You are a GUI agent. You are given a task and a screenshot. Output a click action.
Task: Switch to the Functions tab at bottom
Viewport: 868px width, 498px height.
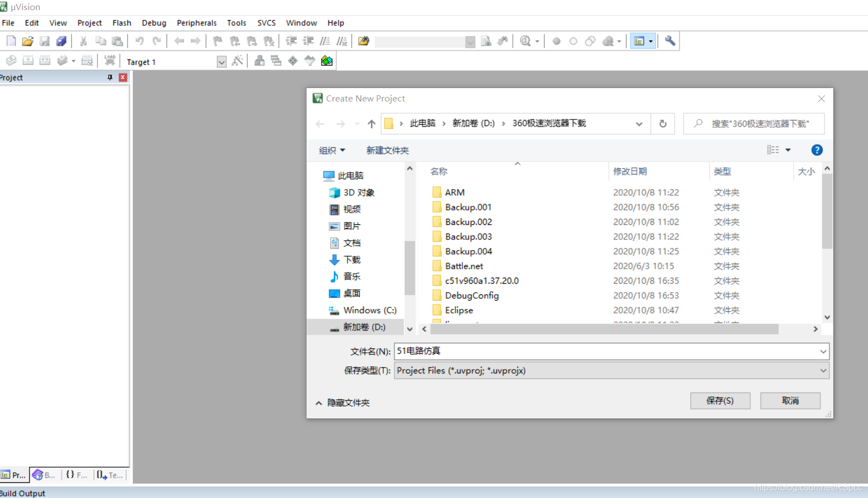coord(77,475)
